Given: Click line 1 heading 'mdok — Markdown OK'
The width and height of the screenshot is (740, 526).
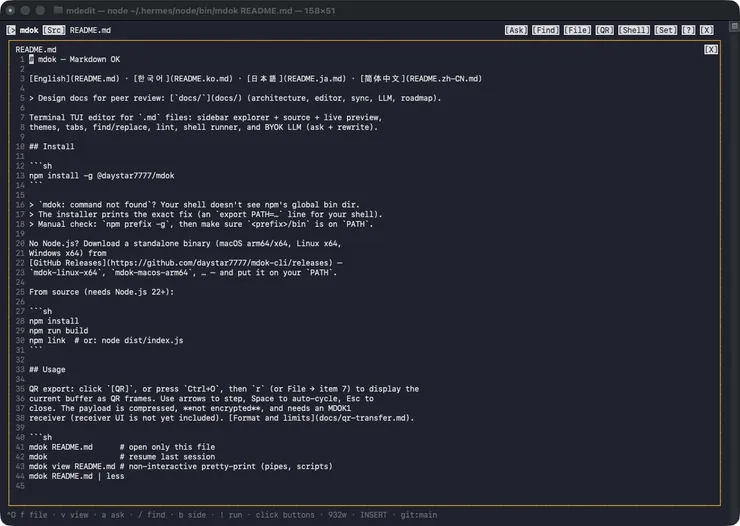Looking at the screenshot, I should (x=75, y=59).
